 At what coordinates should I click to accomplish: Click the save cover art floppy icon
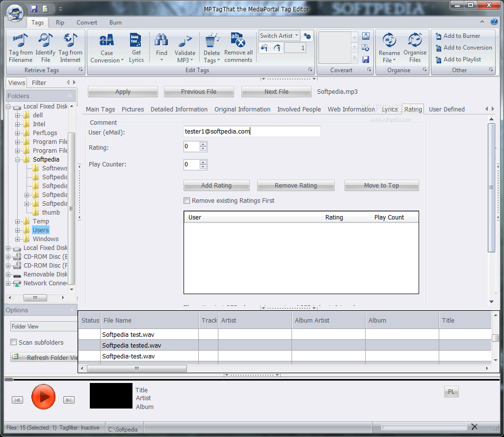[x=366, y=59]
